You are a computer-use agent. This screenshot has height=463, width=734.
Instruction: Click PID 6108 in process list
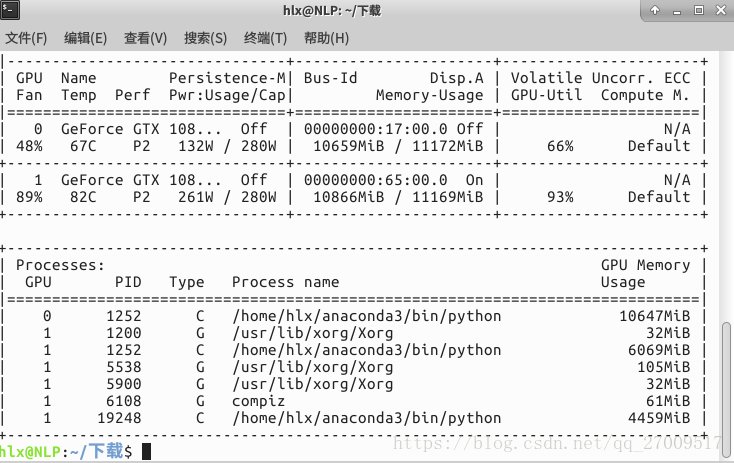(x=124, y=401)
